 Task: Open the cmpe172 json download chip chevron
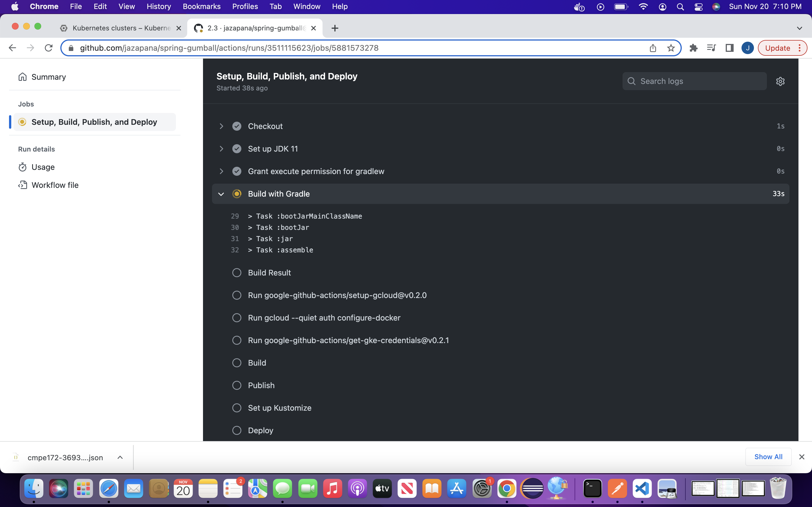pos(120,457)
